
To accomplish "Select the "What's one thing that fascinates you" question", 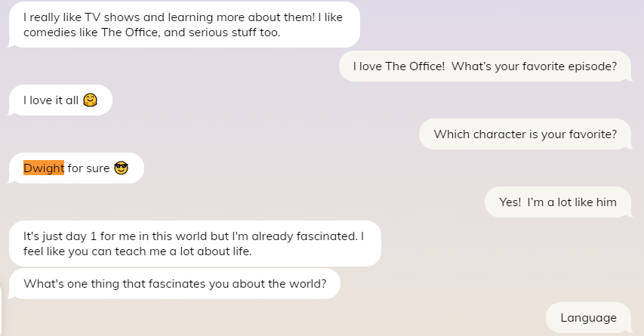I will click(174, 285).
